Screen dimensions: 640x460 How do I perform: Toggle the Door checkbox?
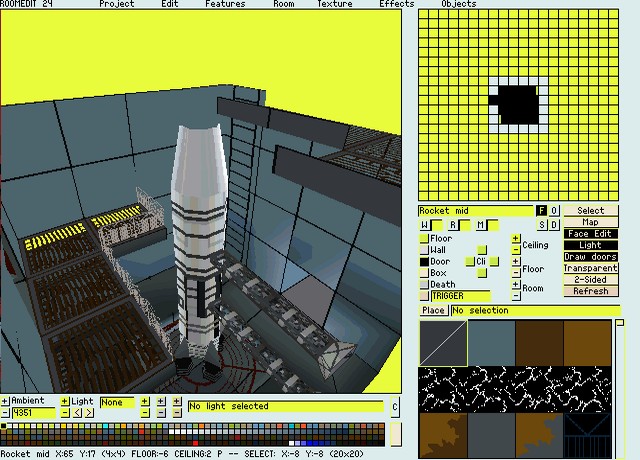423,262
